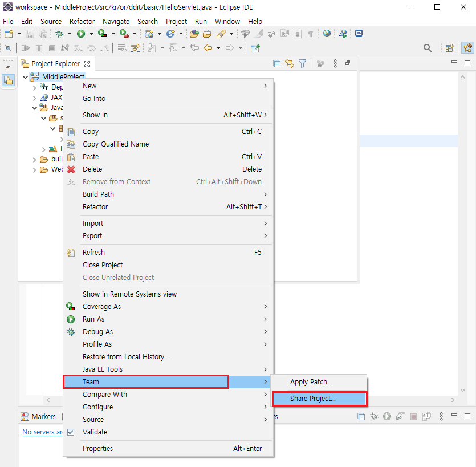Viewport: 476px width, 467px height.
Task: Click the Coverage run toolbar icon
Action: click(x=103, y=34)
